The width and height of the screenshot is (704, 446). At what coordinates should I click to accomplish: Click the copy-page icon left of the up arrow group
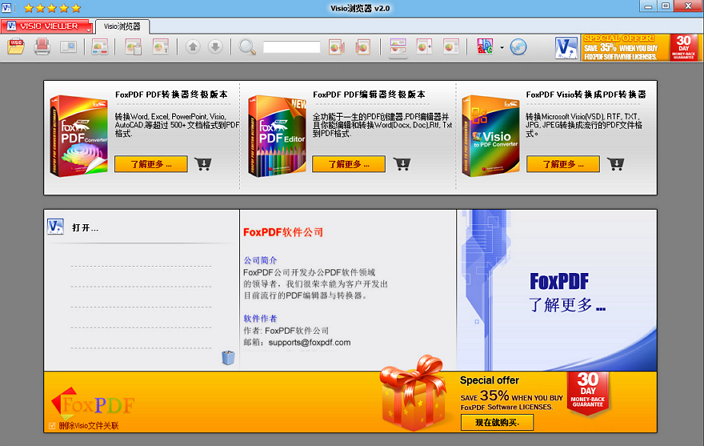click(133, 47)
